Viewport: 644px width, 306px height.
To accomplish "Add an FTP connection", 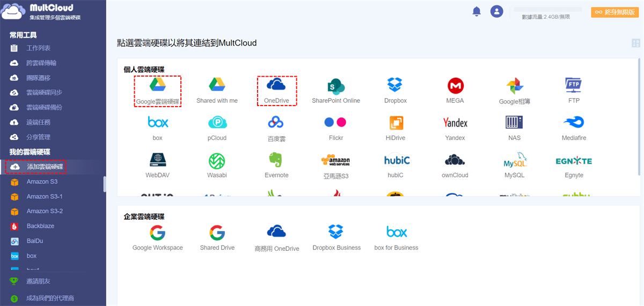I will [x=574, y=91].
